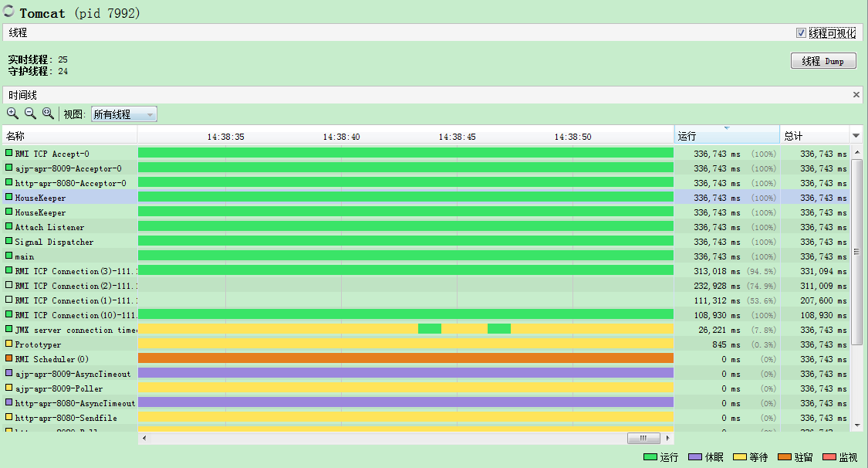The height and width of the screenshot is (468, 868).
Task: Click the purple state icon of ajp-apr-8009-AsyncTimeout
Action: pyautogui.click(x=8, y=373)
